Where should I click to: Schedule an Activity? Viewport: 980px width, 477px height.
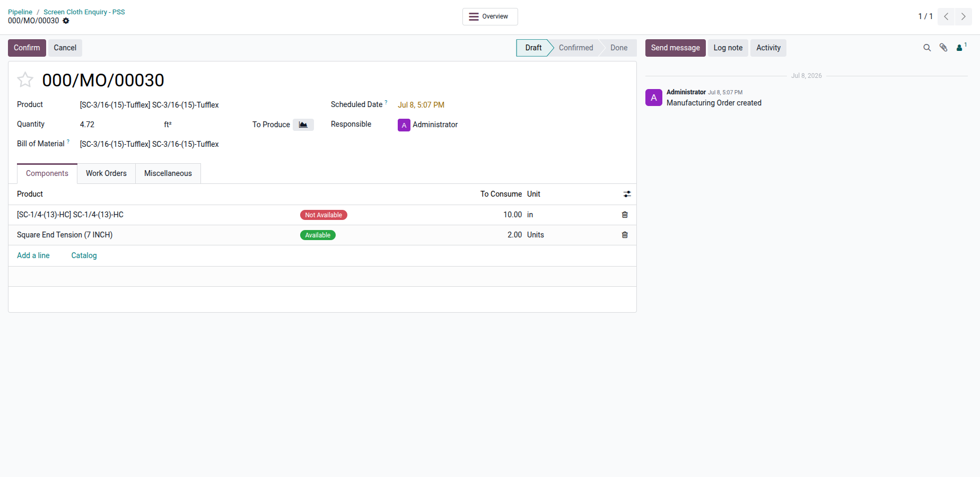[768, 48]
